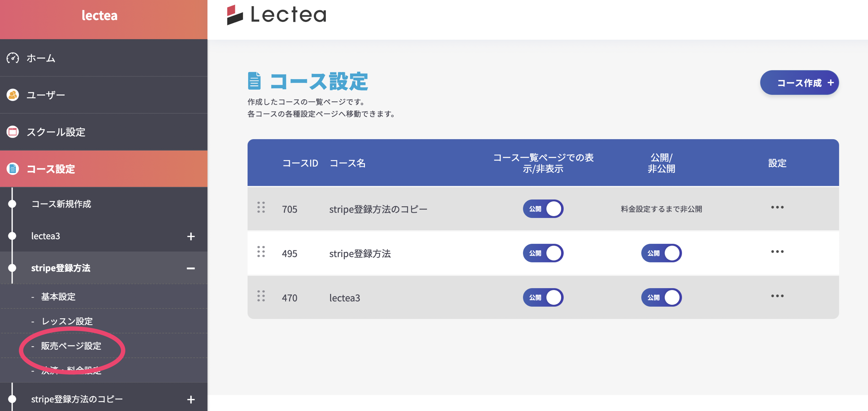Expand stripe登録方法のコピー in the sidebar
The image size is (868, 411).
tap(191, 399)
